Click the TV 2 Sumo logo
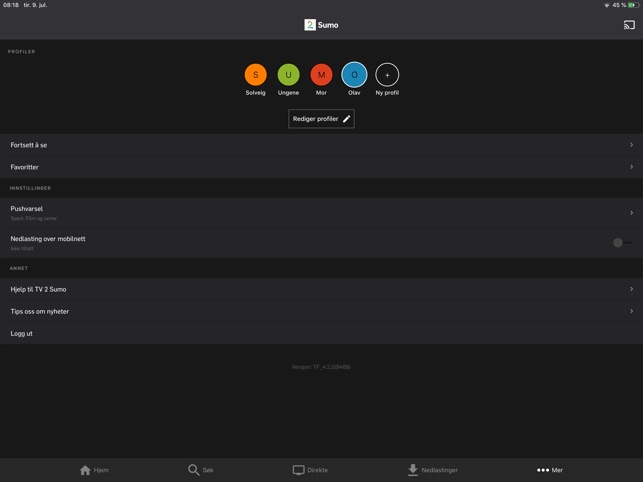The width and height of the screenshot is (643, 482). click(x=321, y=25)
